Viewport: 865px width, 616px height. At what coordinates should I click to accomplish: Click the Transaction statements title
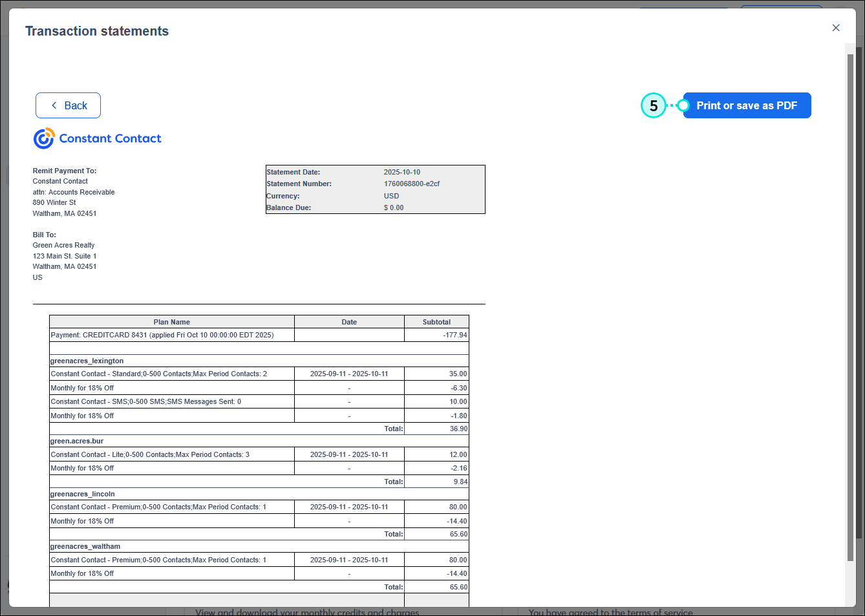tap(96, 30)
